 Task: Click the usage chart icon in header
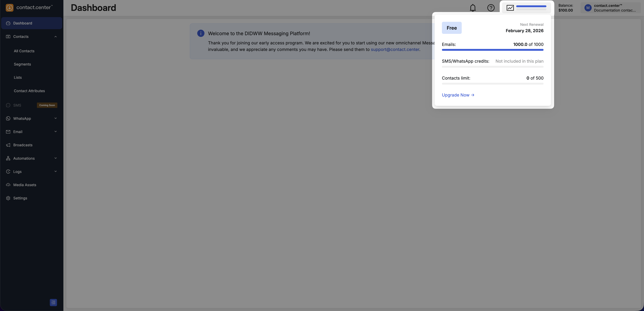pos(510,8)
